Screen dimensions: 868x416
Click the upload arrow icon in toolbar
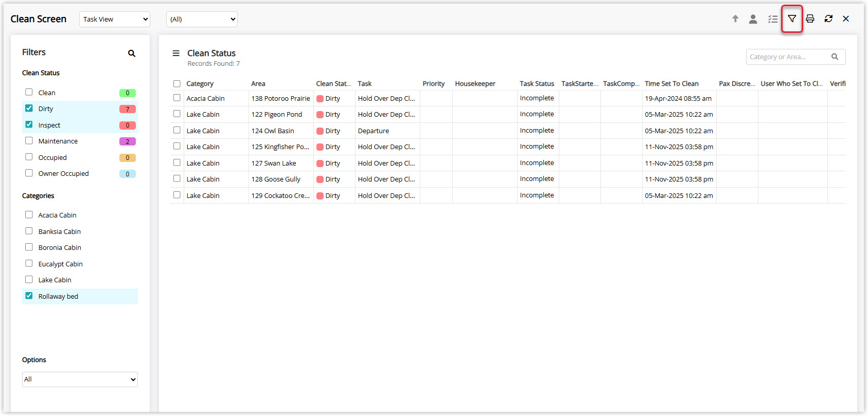click(x=735, y=19)
